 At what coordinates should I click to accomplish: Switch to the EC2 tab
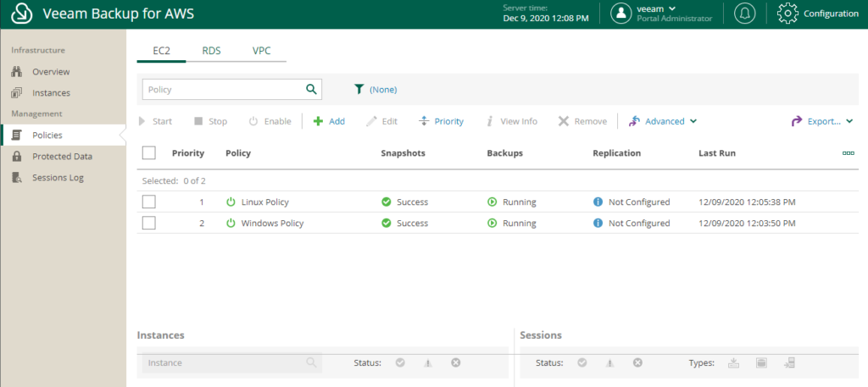coord(161,51)
